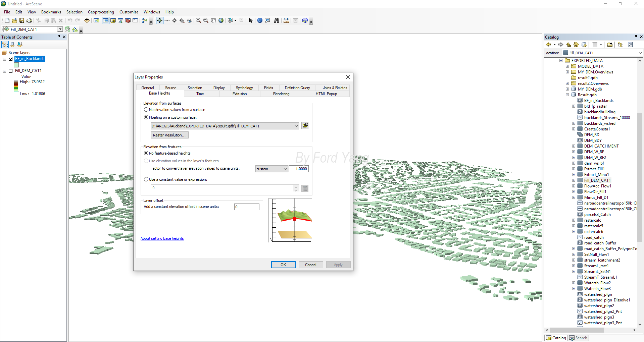Open the custom surface path dropdown
This screenshot has width=644, height=342.
pyautogui.click(x=296, y=126)
